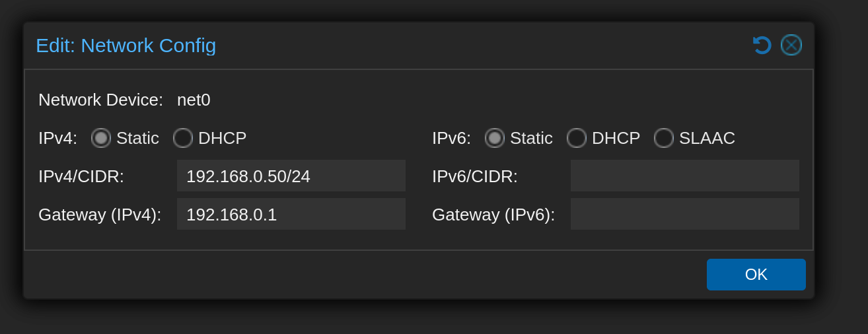This screenshot has width=868, height=334.
Task: Select the IPv4 Static radio button
Action: [101, 138]
